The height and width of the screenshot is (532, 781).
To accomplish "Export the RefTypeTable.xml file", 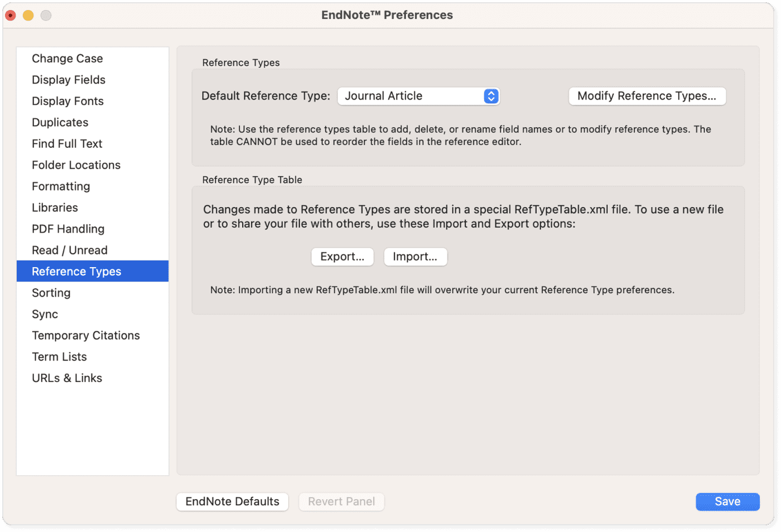I will pos(342,257).
